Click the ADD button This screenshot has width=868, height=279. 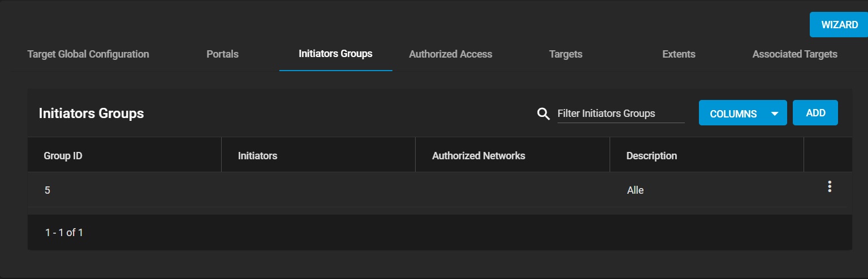click(x=815, y=113)
